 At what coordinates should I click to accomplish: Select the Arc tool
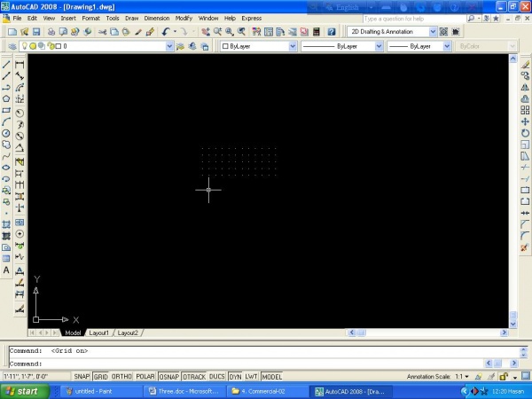coord(6,121)
